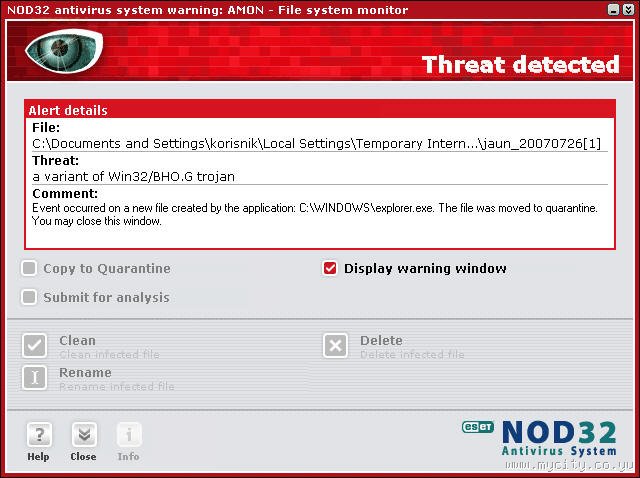Click the Threat detected banner heading
This screenshot has width=640, height=478.
click(521, 64)
